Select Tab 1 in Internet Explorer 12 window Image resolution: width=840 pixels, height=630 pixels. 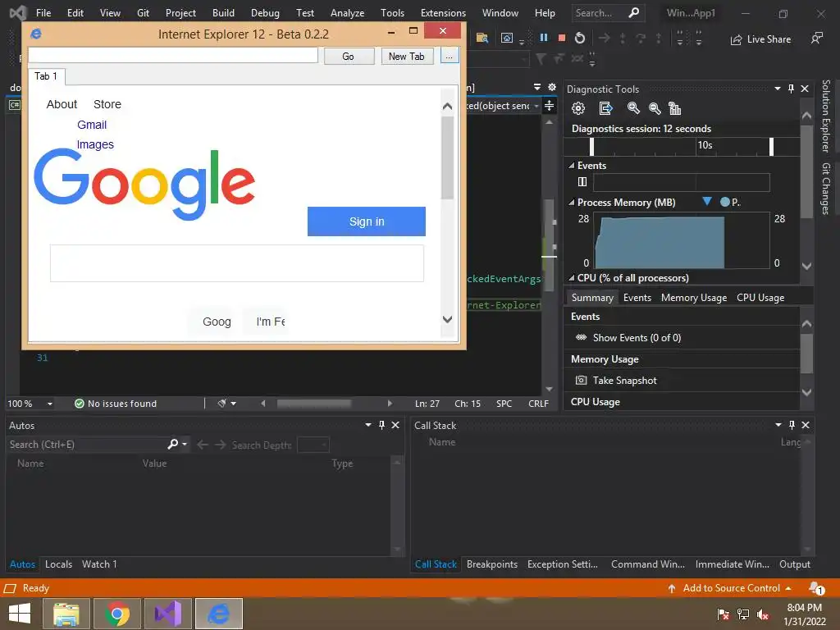click(x=46, y=76)
